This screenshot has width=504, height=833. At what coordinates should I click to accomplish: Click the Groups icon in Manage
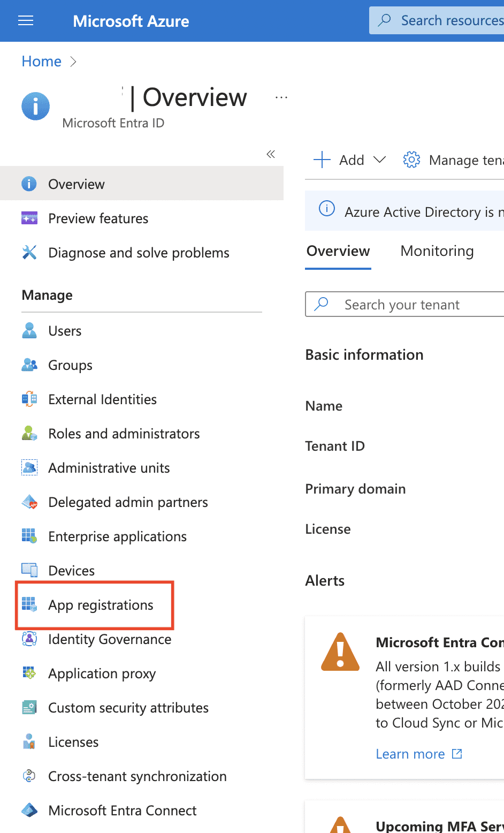coord(29,365)
